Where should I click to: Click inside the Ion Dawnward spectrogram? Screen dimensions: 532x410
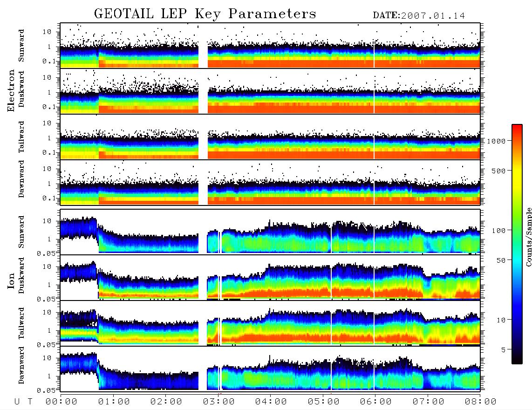pyautogui.click(x=270, y=369)
